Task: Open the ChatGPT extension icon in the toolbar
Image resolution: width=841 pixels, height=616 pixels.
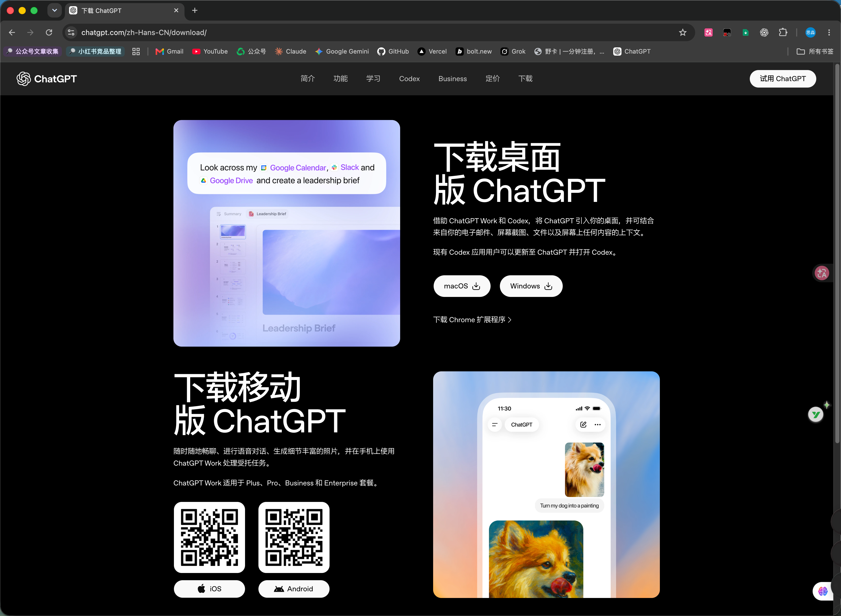Action: tap(764, 32)
